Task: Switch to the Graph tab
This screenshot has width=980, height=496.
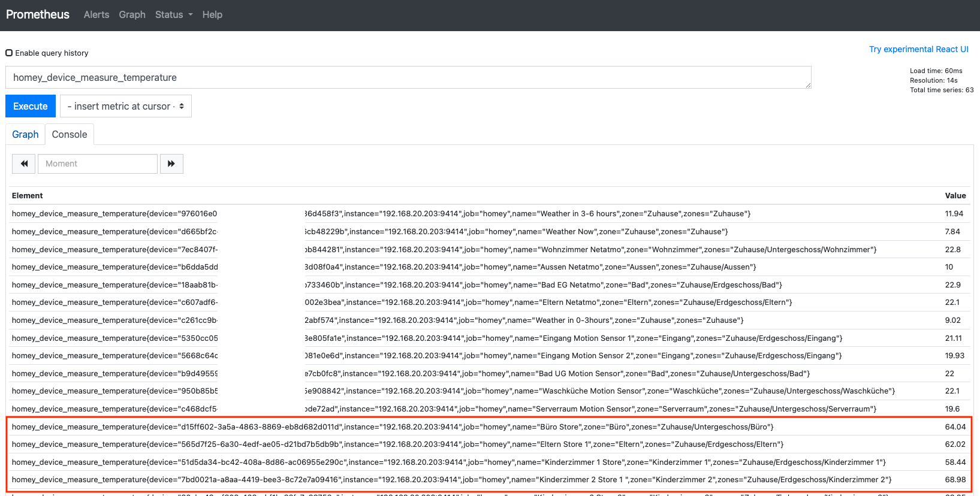Action: coord(25,134)
